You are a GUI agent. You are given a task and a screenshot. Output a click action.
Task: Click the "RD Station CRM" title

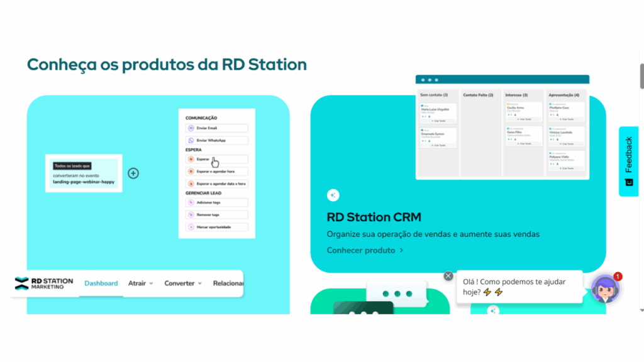pos(374,217)
